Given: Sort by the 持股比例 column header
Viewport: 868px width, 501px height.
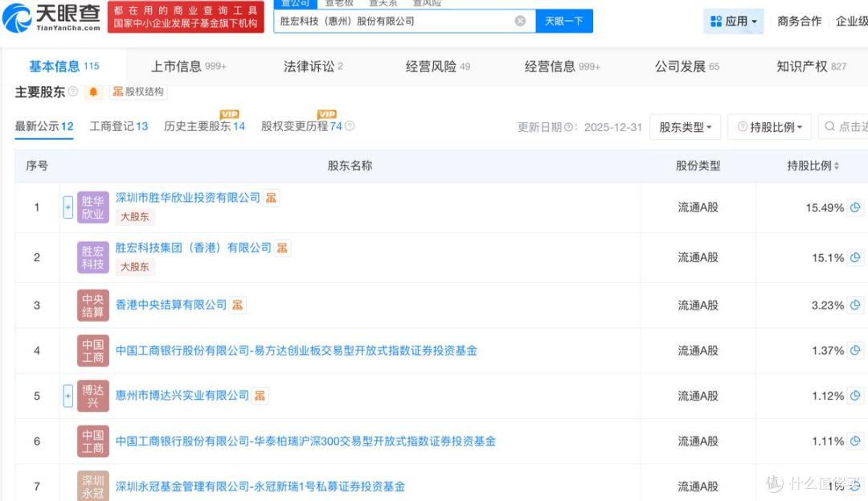Looking at the screenshot, I should coord(813,166).
